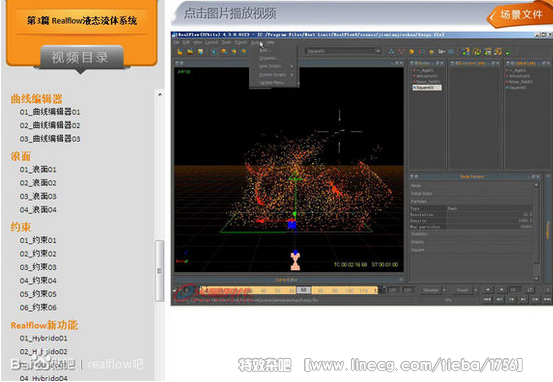
Task: Open the 01_曲线编辑器01 video link
Action: pos(50,112)
